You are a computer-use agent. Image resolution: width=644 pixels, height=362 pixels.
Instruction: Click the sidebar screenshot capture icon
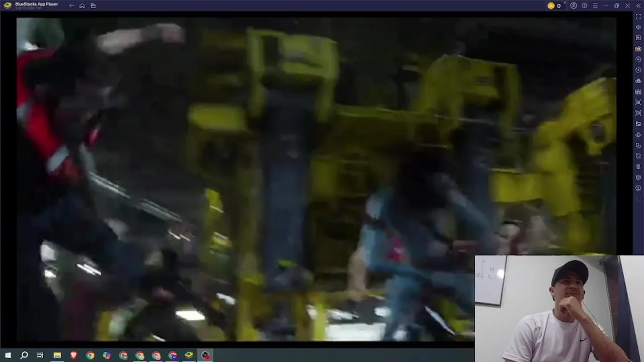[638, 102]
